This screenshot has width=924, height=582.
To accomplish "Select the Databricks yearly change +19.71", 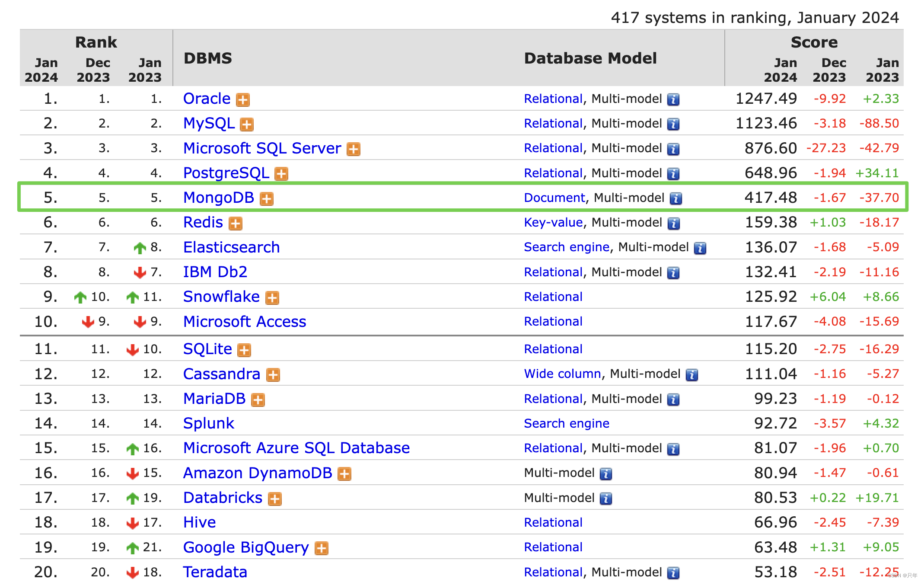I will pos(877,498).
